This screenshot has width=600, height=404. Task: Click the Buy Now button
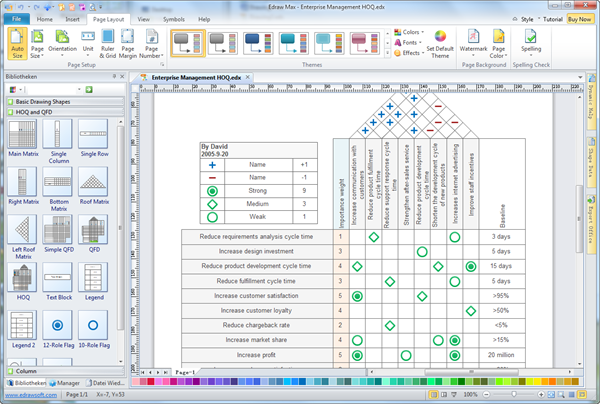pyautogui.click(x=579, y=19)
